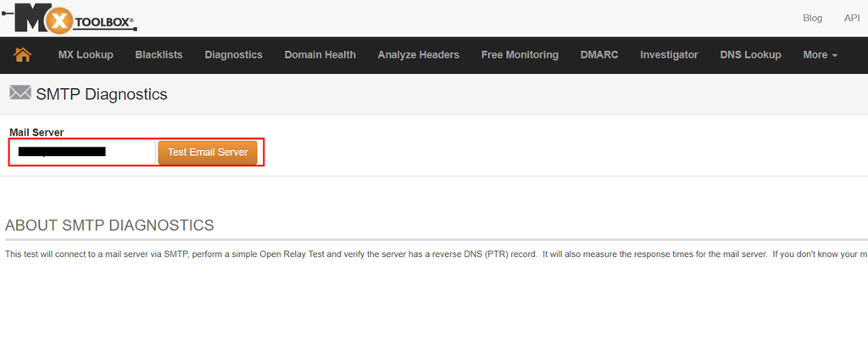Click the SMTP Diagnostics heading
This screenshot has width=868, height=340.
[x=102, y=94]
